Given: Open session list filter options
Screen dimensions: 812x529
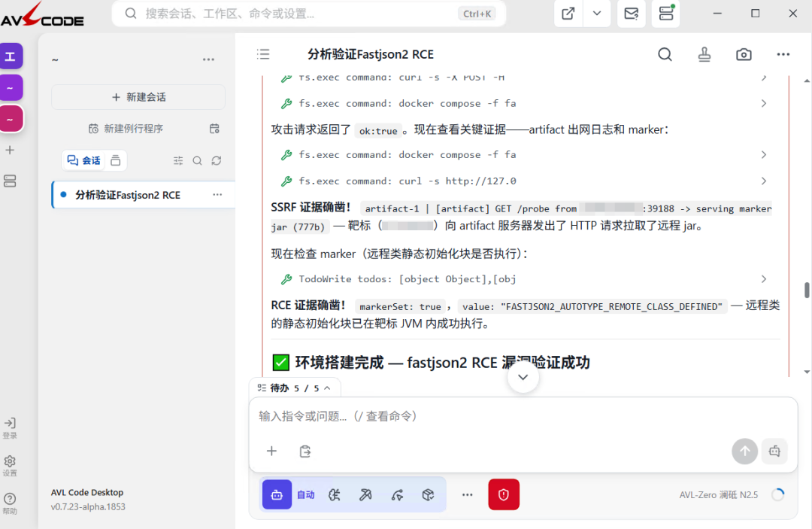Looking at the screenshot, I should (178, 160).
